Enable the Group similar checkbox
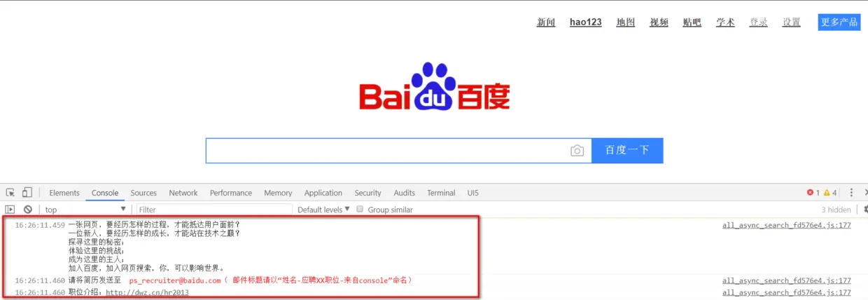868x300 pixels. 360,210
